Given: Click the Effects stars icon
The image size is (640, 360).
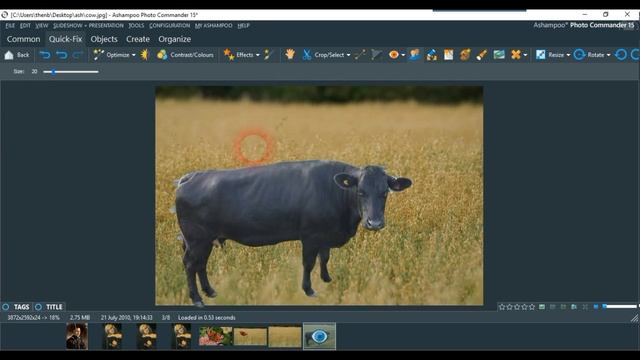Looking at the screenshot, I should 229,54.
